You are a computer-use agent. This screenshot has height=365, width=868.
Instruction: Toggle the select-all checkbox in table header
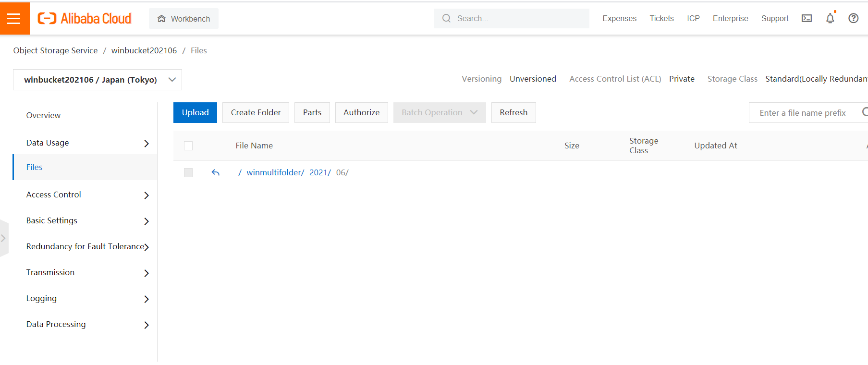188,146
